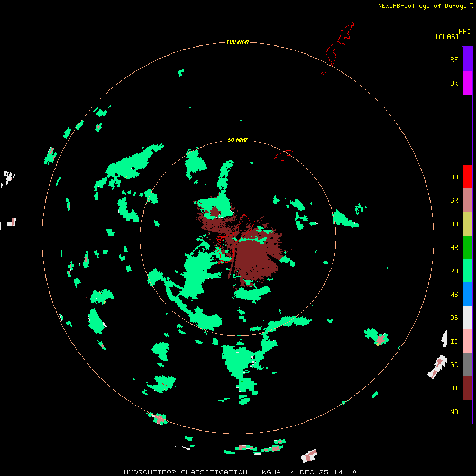Screen dimensions: 476x476
Task: Click the RF legend label
Action: click(454, 59)
